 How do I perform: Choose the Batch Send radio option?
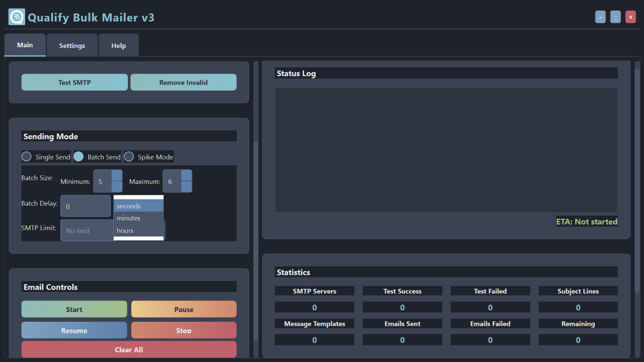79,156
